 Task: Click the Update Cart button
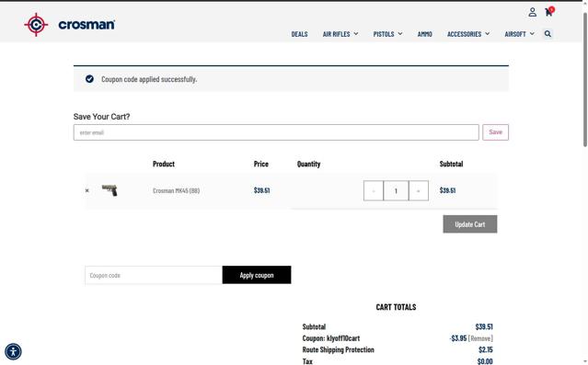(470, 224)
